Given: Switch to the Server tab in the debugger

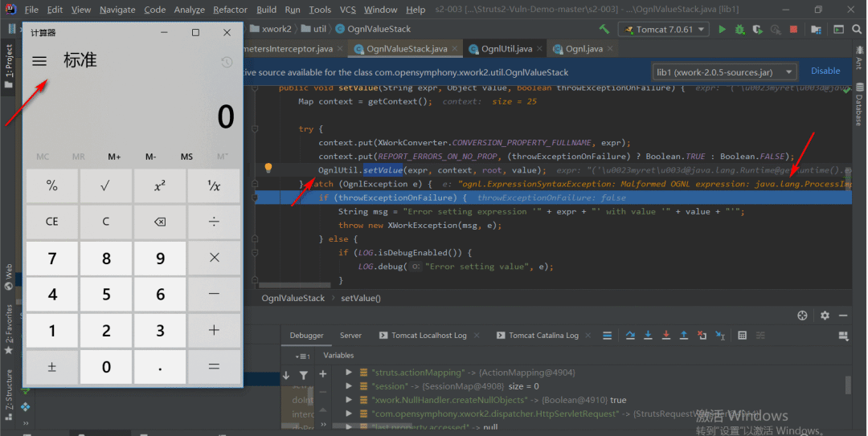Looking at the screenshot, I should pos(350,336).
